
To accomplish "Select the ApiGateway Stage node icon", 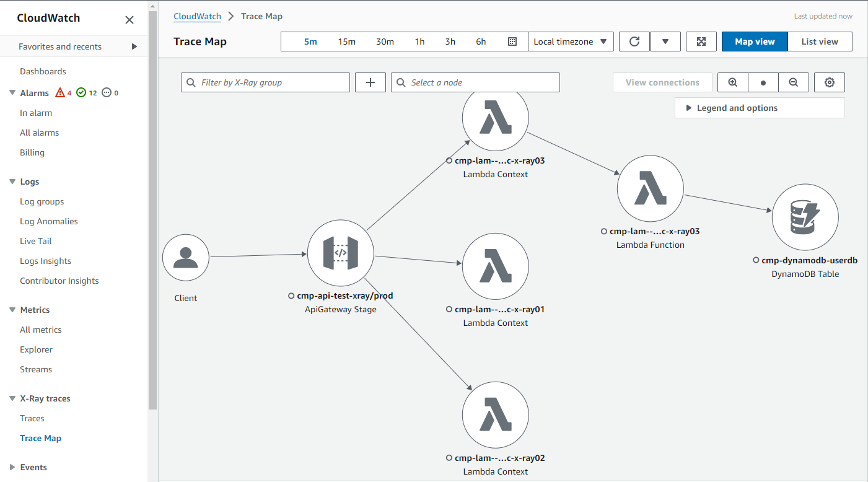I will 340,253.
